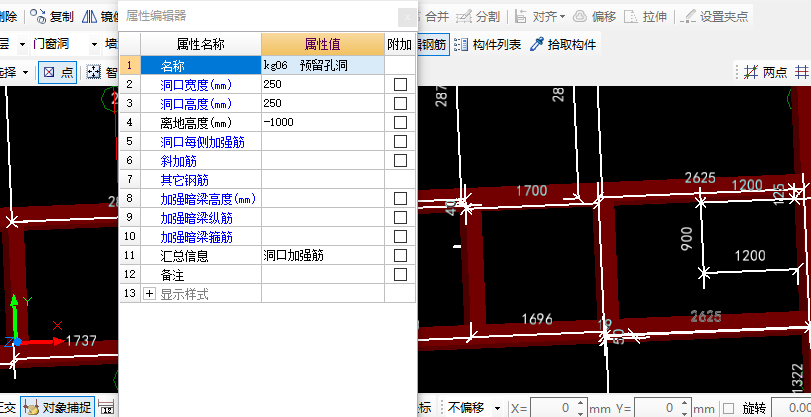Check the 附加 box for 加强暗梁纵筋

tap(400, 217)
